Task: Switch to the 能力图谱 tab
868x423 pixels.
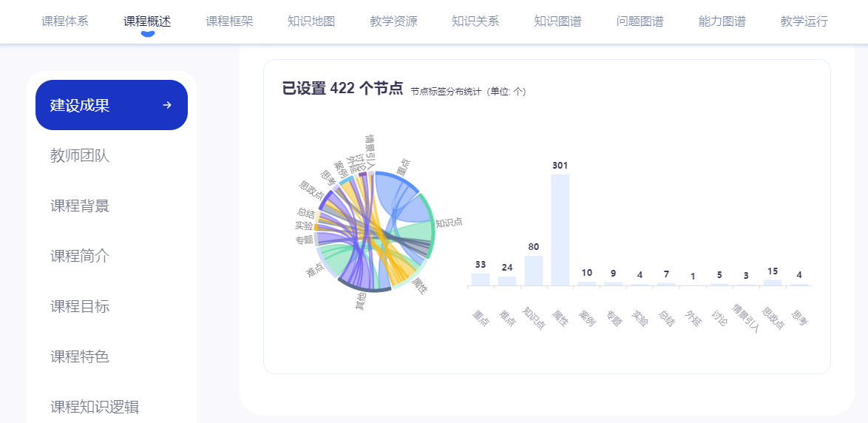Action: click(722, 21)
